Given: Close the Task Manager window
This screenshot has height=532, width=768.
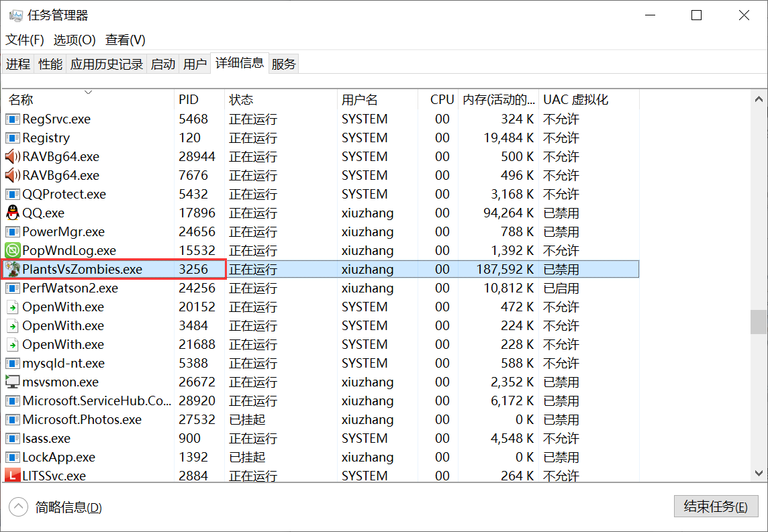Looking at the screenshot, I should pos(744,15).
